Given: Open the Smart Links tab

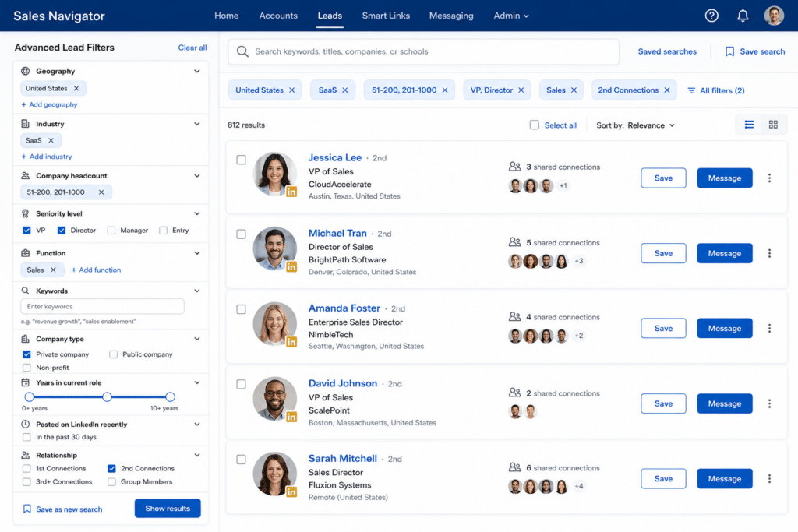Looking at the screenshot, I should coord(386,16).
